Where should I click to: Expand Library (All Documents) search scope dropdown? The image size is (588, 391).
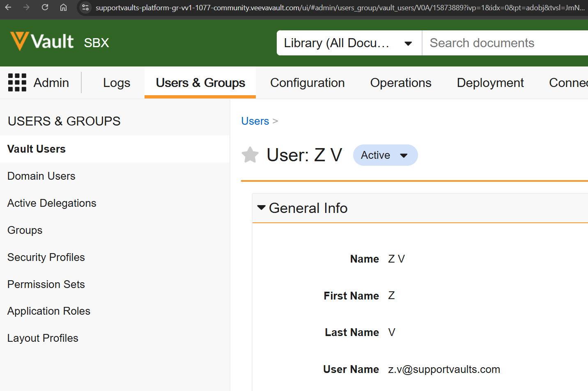click(x=349, y=43)
